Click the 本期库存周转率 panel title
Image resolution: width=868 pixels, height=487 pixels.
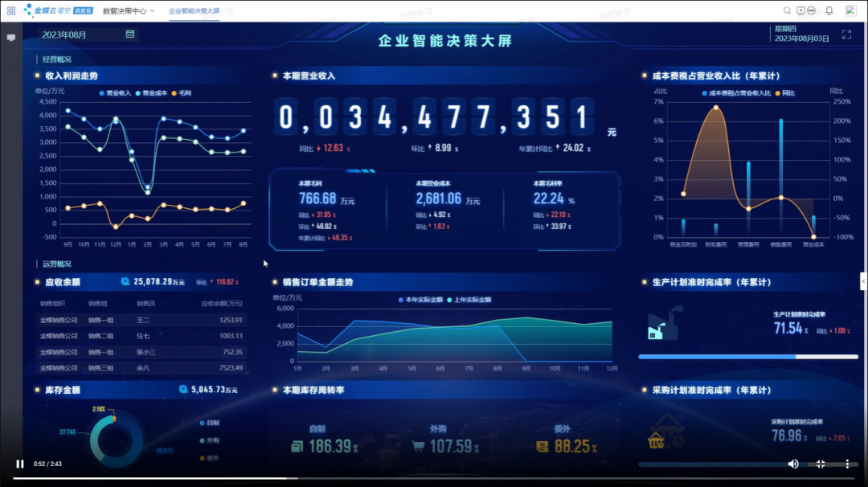point(313,390)
